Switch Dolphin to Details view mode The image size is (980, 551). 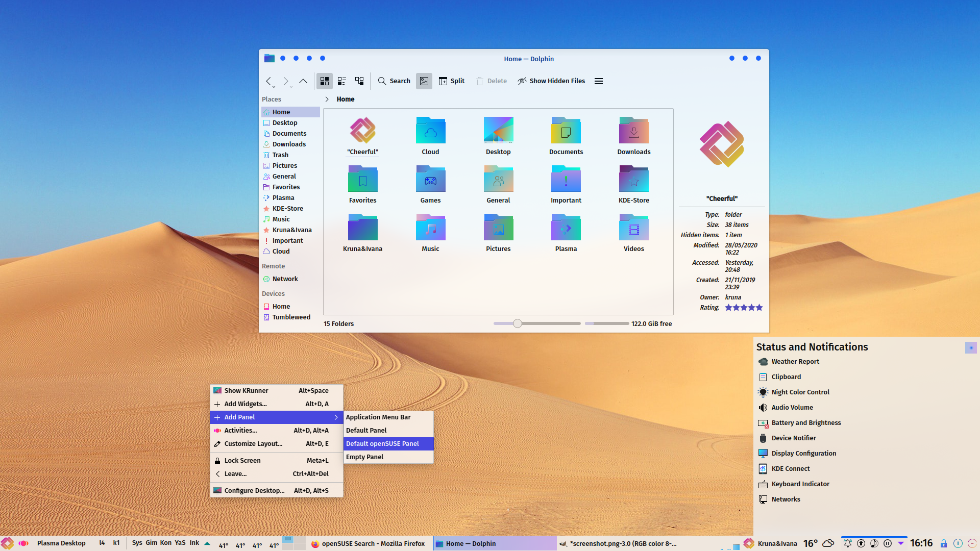(x=359, y=81)
